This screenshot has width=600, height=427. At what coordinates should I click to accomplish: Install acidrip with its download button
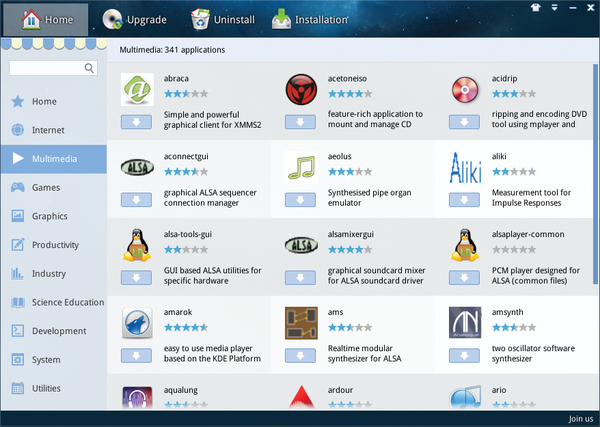[x=464, y=122]
